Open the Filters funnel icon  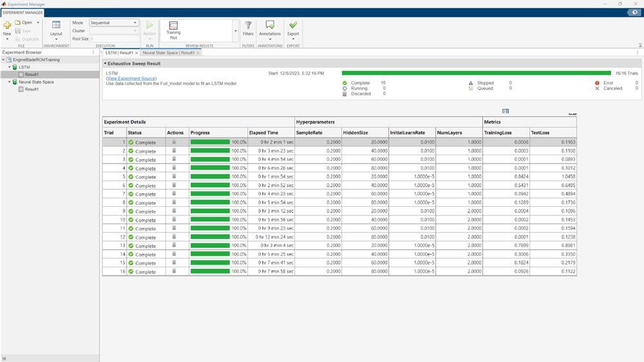(248, 25)
